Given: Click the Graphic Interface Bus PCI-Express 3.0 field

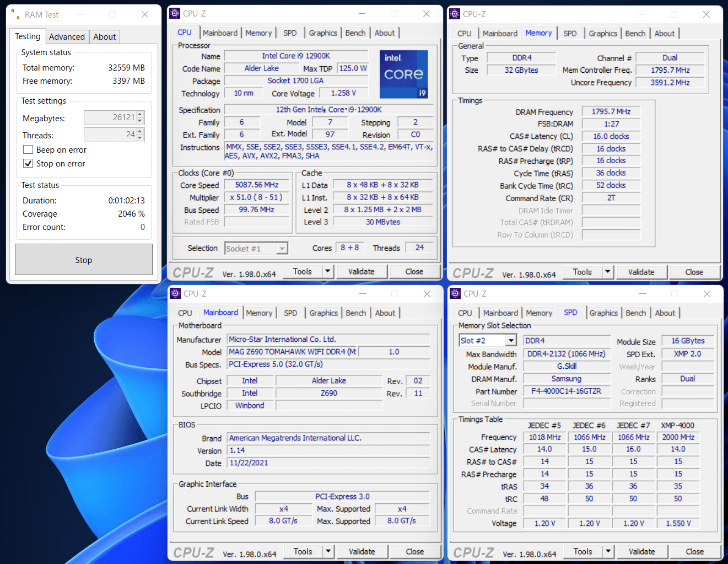Looking at the screenshot, I should 342,496.
